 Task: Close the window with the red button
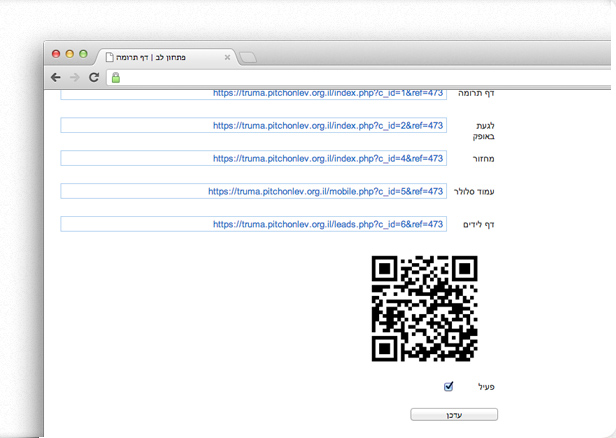click(56, 54)
